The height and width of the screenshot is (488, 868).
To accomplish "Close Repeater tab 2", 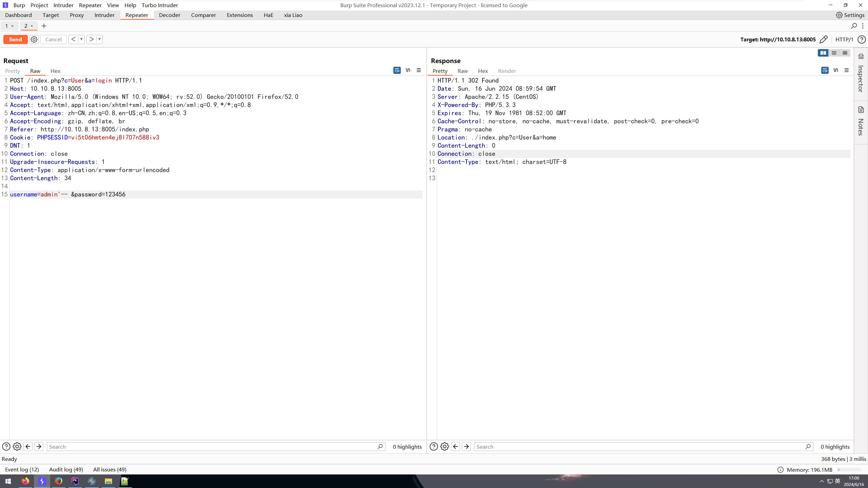I will tap(32, 26).
